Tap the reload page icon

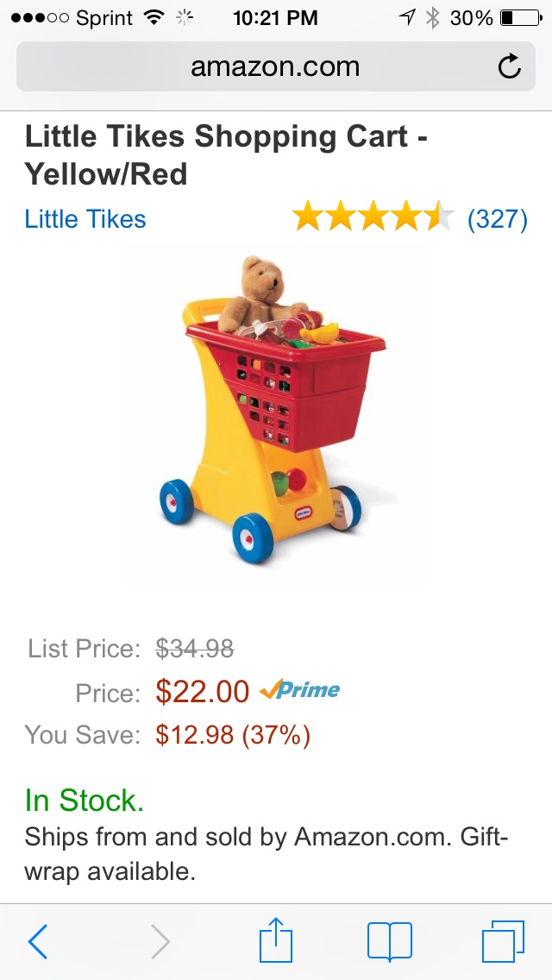510,66
